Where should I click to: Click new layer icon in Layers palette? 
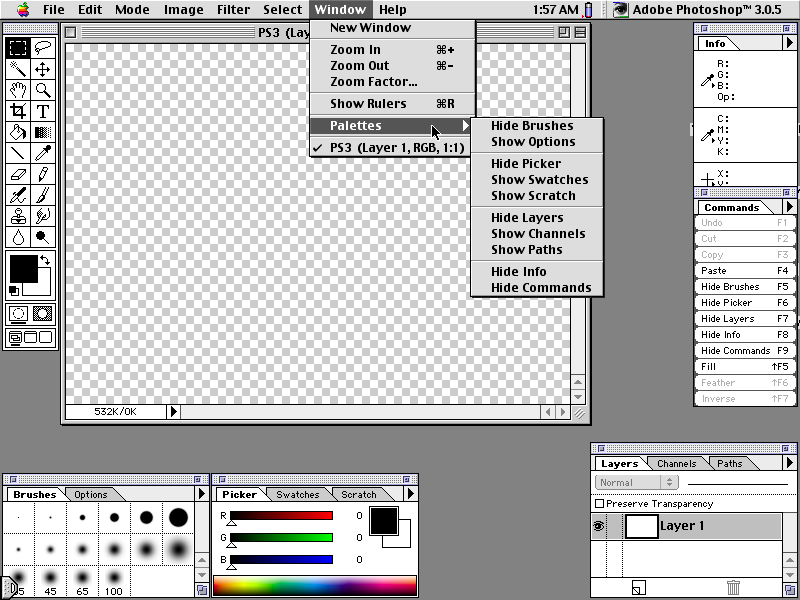[x=638, y=588]
